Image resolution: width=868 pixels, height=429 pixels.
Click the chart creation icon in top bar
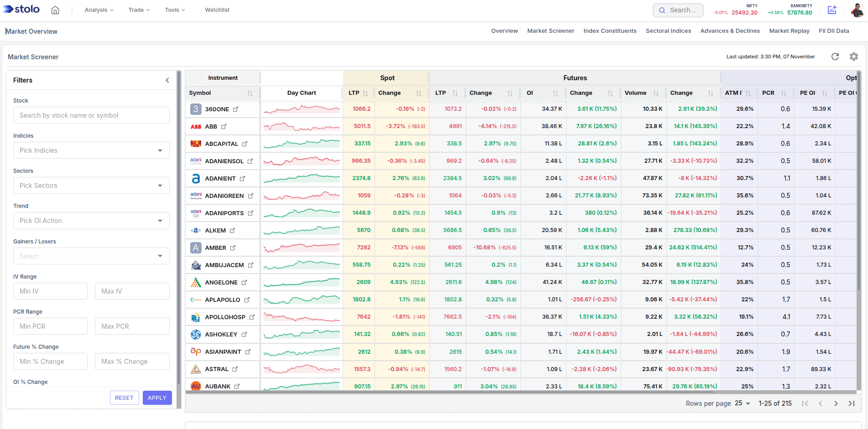pos(832,10)
